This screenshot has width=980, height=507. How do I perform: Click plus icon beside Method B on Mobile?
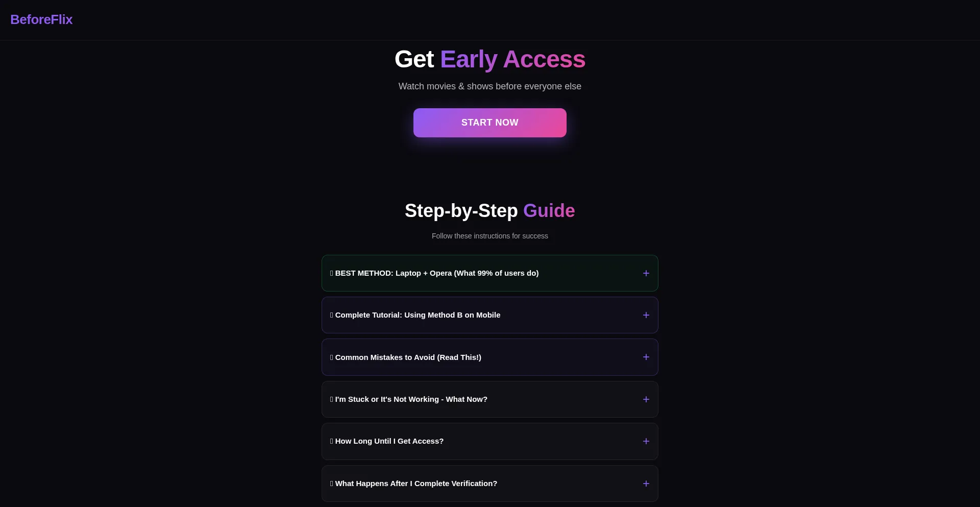646,316
